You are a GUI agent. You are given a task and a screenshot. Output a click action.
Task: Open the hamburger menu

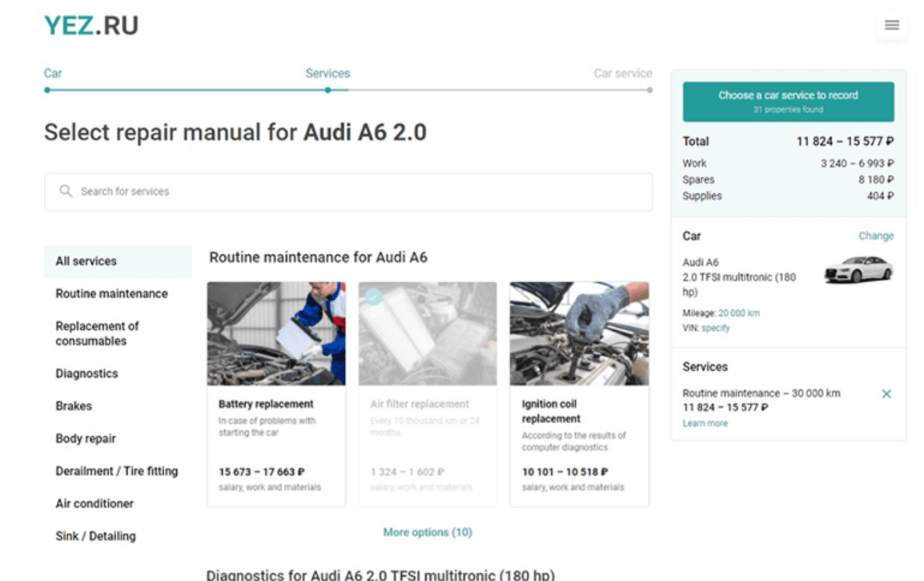tap(891, 25)
